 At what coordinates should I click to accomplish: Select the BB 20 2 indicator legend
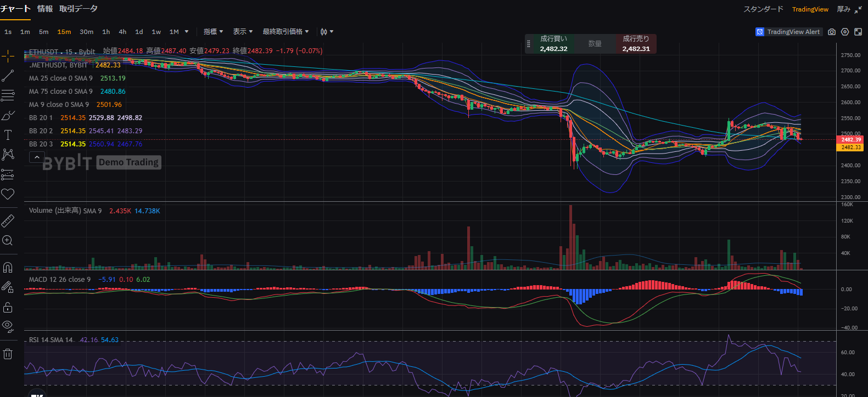41,131
